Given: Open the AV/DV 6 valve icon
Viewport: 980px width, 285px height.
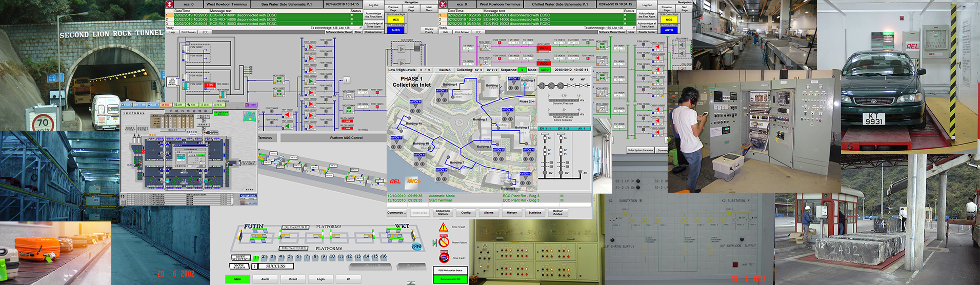Looking at the screenshot, I should tap(419, 160).
